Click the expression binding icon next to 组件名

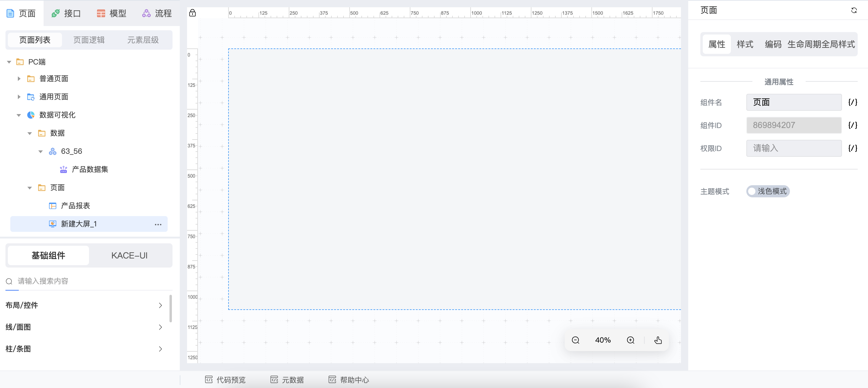pyautogui.click(x=853, y=103)
